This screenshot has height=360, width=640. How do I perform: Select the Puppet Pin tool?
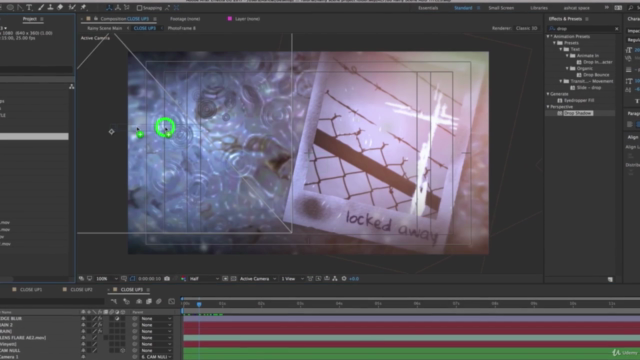[x=84, y=7]
